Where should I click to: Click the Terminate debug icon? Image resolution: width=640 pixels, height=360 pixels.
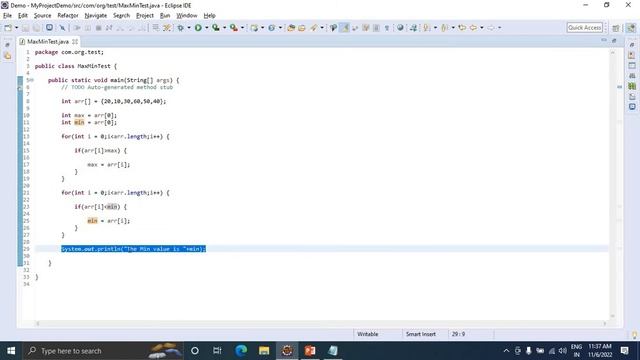coord(98,28)
